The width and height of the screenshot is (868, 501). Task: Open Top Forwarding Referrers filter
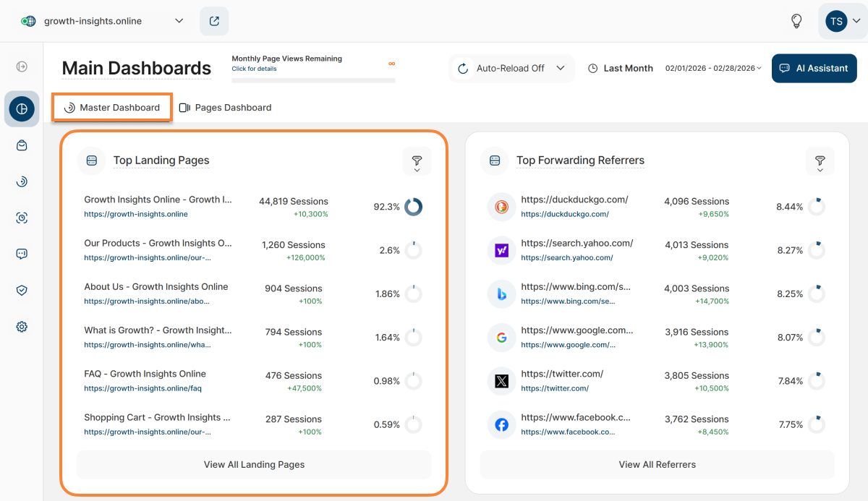pyautogui.click(x=820, y=161)
